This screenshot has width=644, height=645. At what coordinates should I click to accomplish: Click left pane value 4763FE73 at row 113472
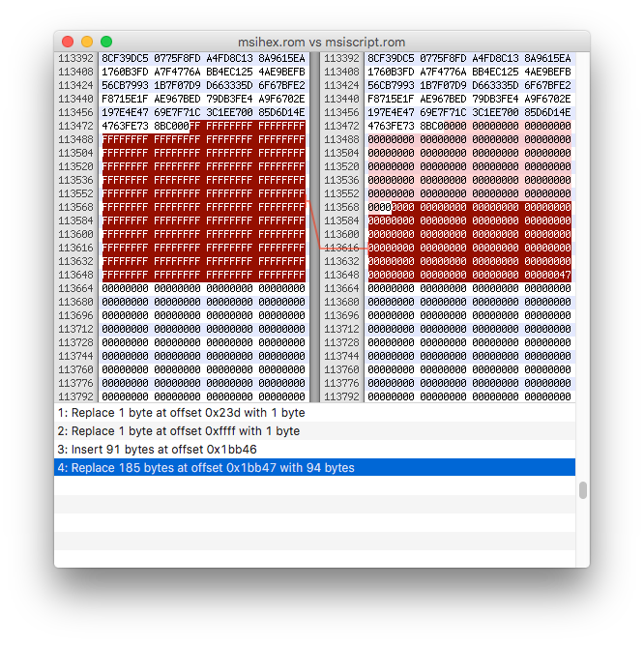click(x=125, y=126)
